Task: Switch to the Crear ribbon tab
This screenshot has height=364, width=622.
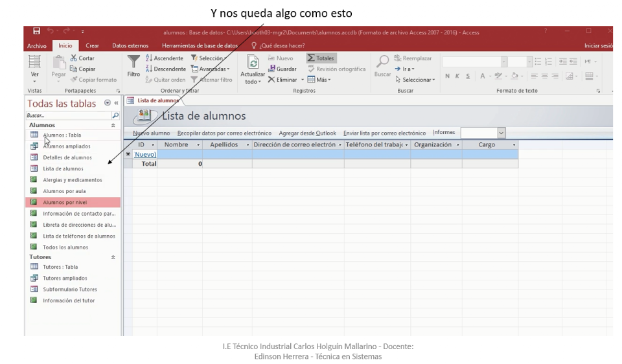Action: click(92, 45)
